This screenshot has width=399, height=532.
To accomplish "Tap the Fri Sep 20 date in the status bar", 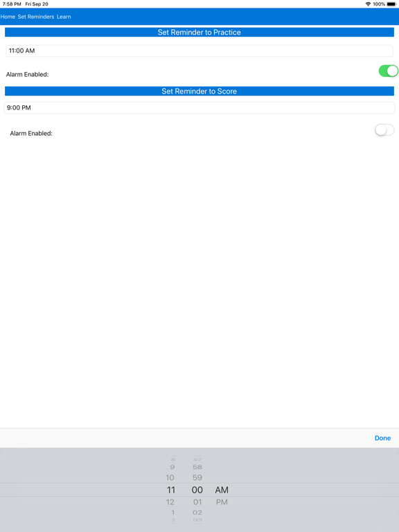I will click(x=37, y=4).
